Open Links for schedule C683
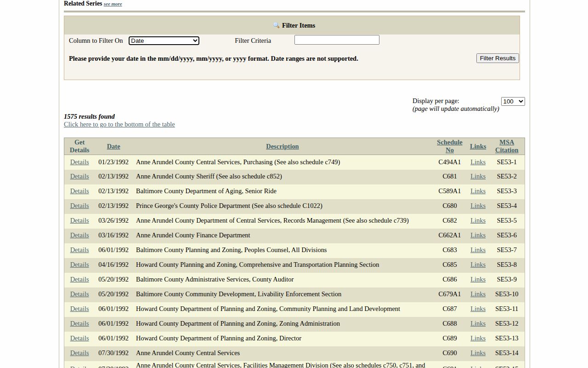The image size is (588, 368). (x=478, y=250)
